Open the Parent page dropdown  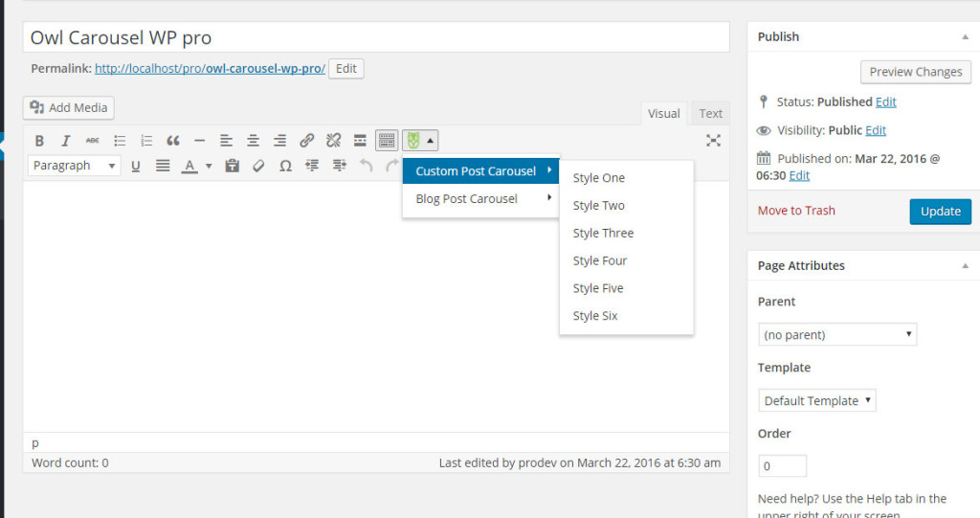837,335
